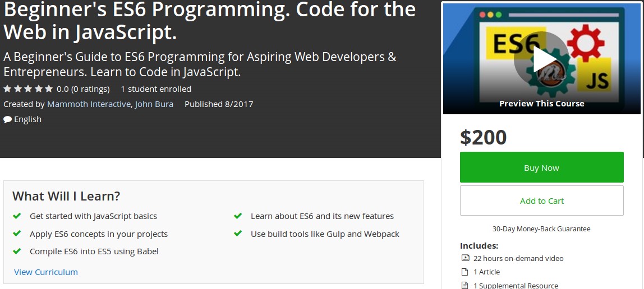Open Mammoth Interactive instructor profile

89,104
